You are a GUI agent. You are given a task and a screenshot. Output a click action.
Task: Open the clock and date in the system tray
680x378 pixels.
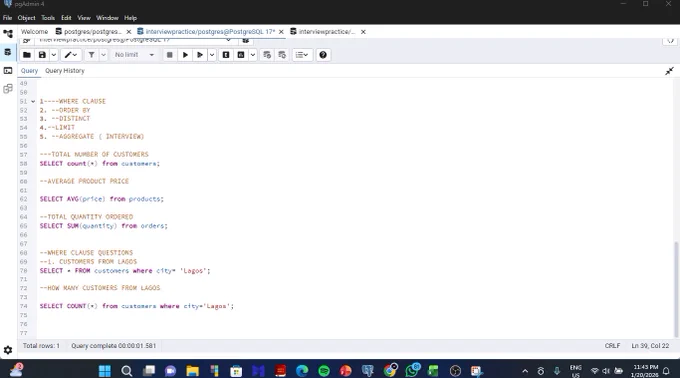[x=645, y=371]
